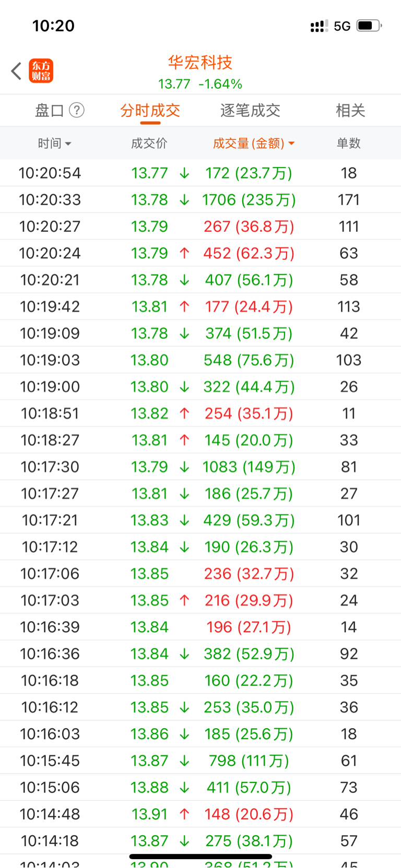Open the 东方财富 logo icon

41,71
